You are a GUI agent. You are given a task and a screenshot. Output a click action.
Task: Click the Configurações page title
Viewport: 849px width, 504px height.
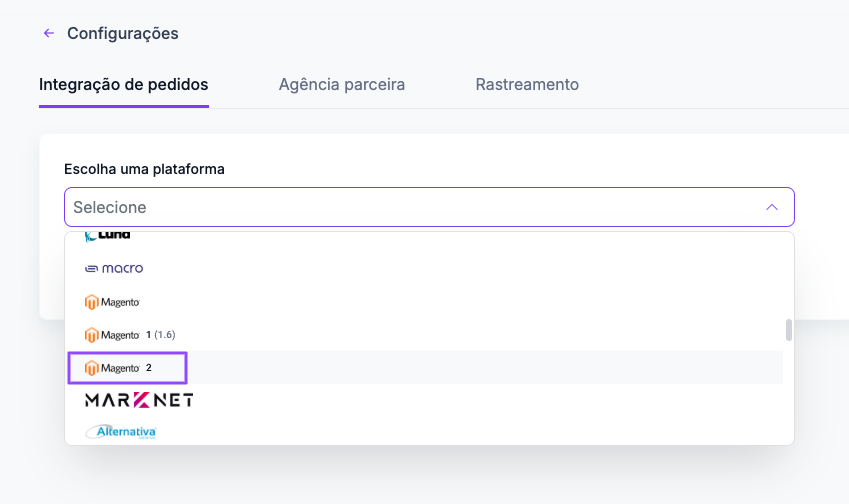[x=123, y=34]
